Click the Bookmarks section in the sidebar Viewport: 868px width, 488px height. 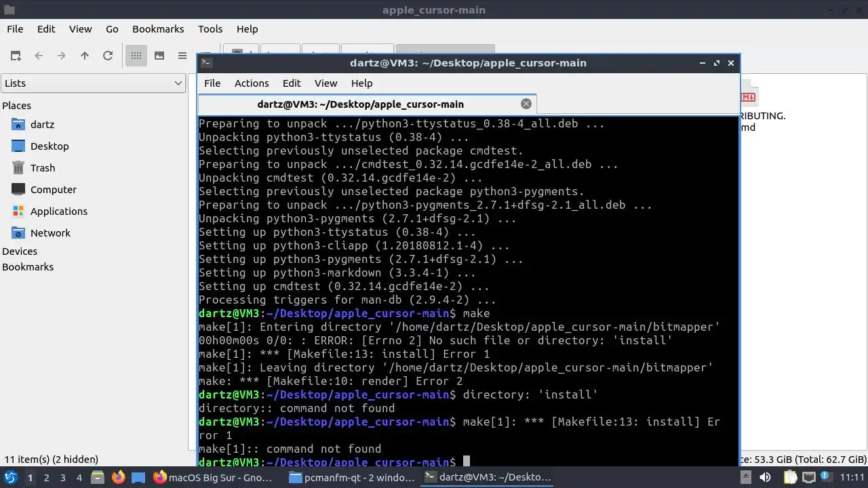tap(28, 267)
